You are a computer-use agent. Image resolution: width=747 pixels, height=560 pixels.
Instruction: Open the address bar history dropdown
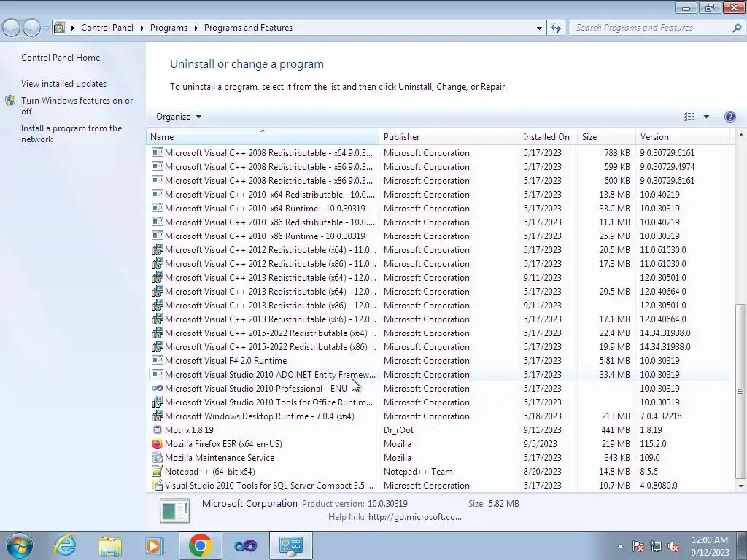(539, 28)
